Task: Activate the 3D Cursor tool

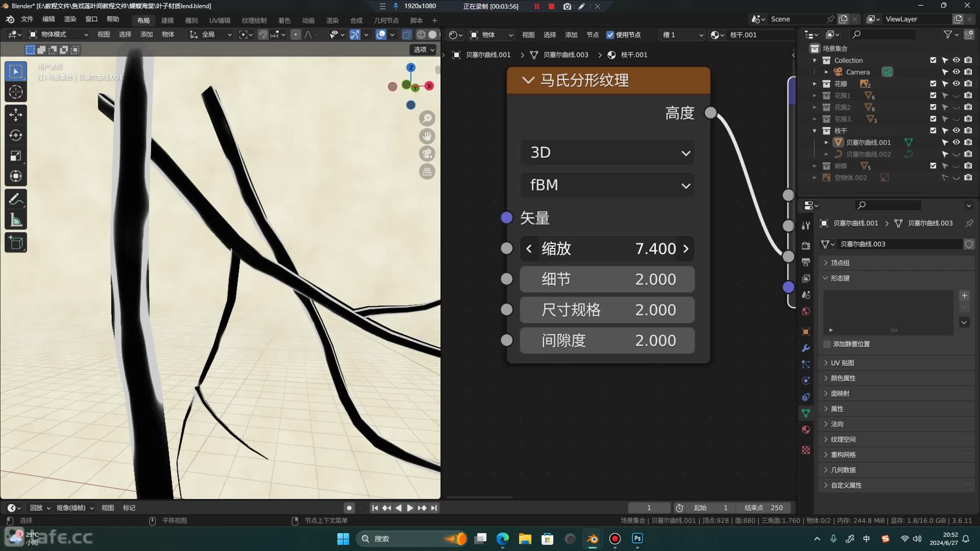Action: (x=16, y=92)
